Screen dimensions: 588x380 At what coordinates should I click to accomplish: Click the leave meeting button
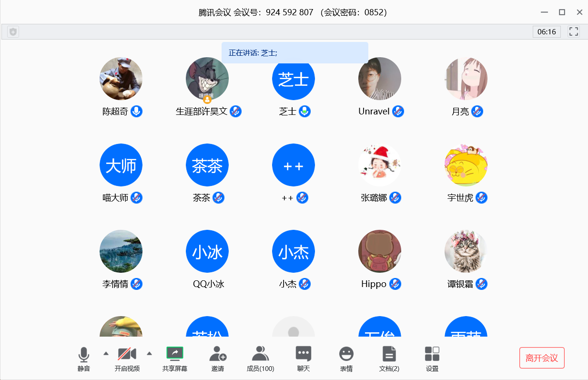[x=542, y=358]
